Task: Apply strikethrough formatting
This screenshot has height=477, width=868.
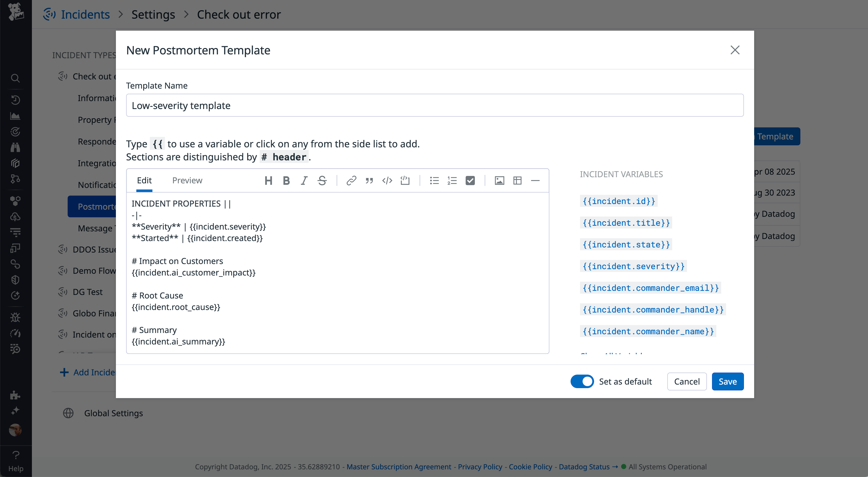Action: pos(322,181)
